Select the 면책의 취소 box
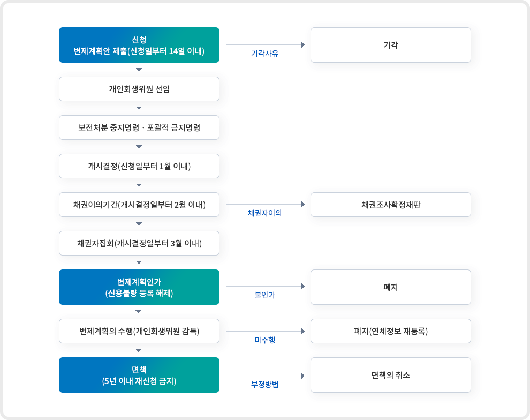 391,375
